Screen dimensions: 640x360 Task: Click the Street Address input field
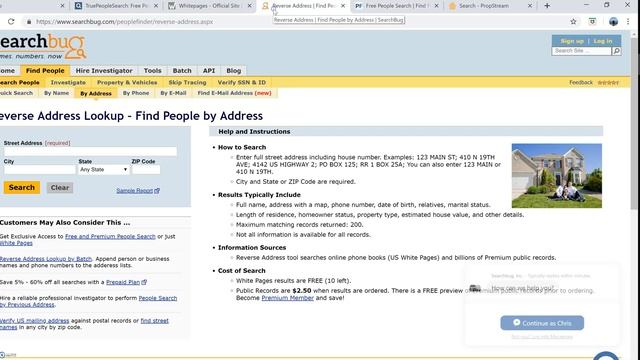click(90, 151)
